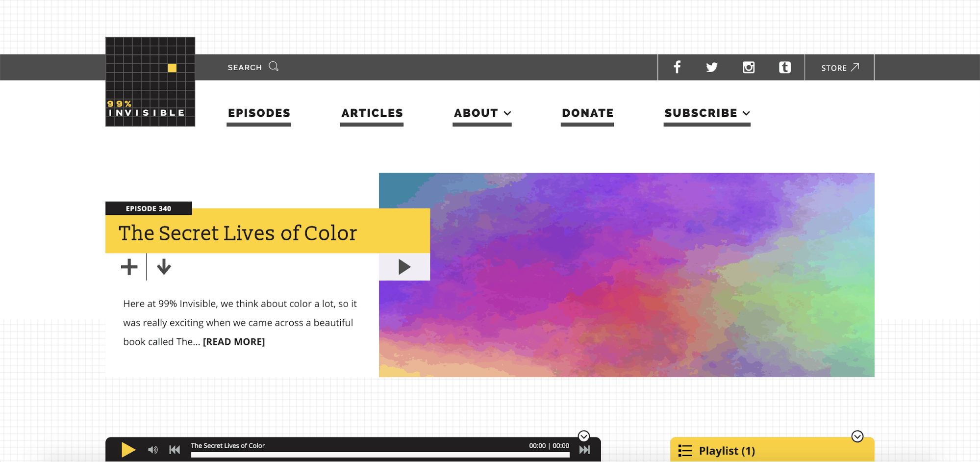
Task: Open the 99% Invisible logo homepage
Action: tap(150, 81)
